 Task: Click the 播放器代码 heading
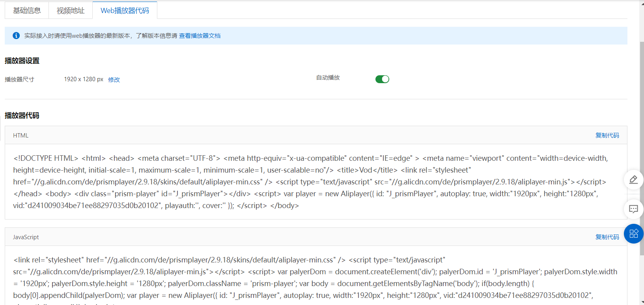tap(22, 115)
